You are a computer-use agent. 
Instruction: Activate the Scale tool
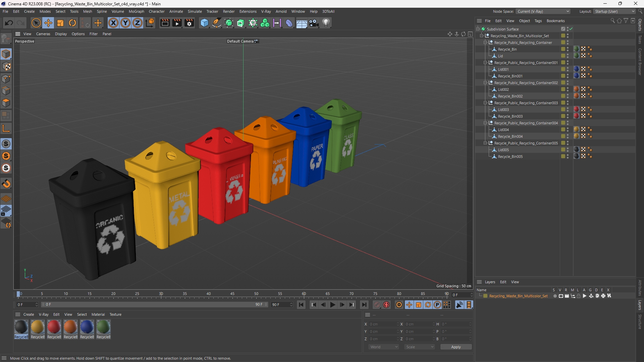click(60, 23)
